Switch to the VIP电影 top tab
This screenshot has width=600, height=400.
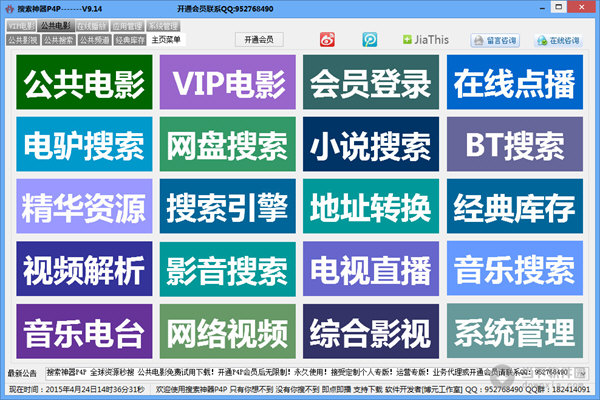pos(21,26)
